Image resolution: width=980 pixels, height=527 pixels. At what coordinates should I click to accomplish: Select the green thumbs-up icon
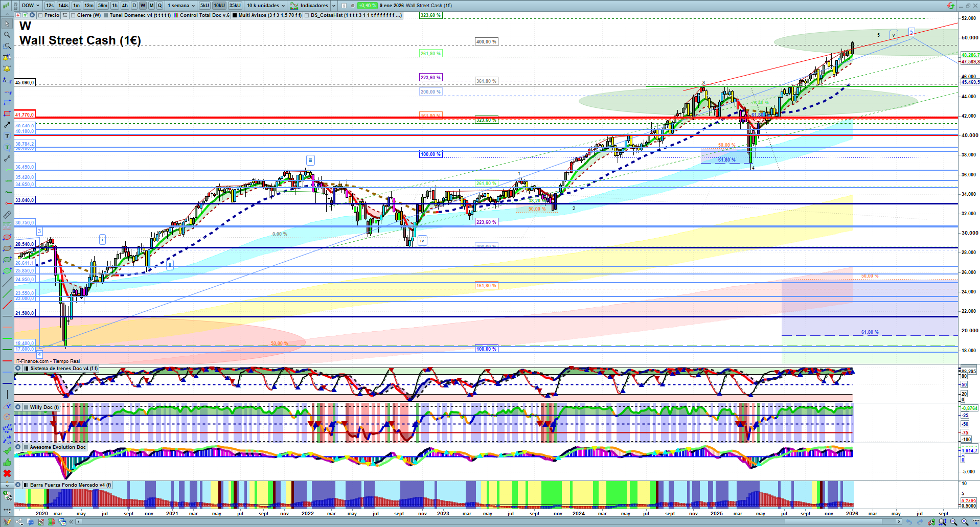coord(7,462)
